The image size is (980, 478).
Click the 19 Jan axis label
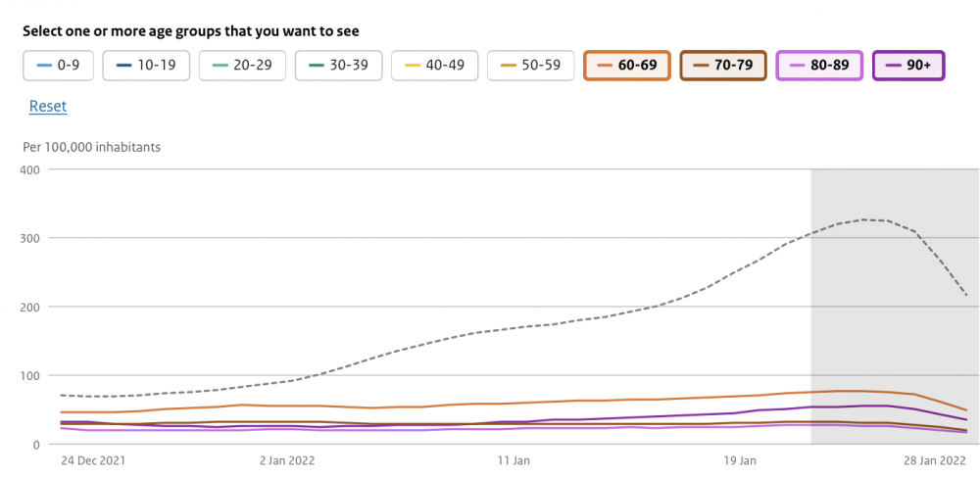(x=739, y=461)
